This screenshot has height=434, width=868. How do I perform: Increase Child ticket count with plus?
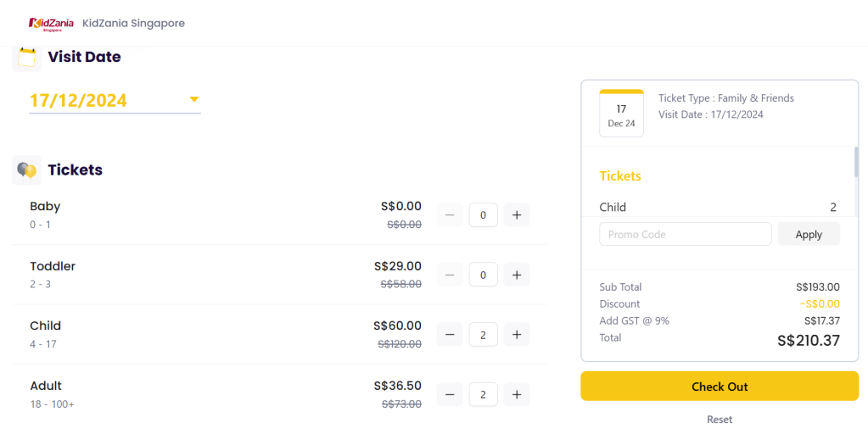(x=517, y=335)
